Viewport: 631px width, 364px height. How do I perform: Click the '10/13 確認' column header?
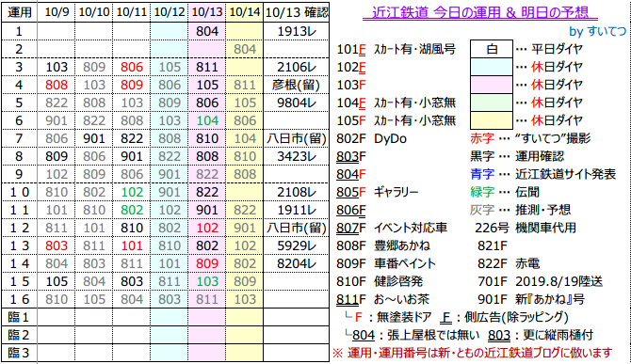coord(297,12)
